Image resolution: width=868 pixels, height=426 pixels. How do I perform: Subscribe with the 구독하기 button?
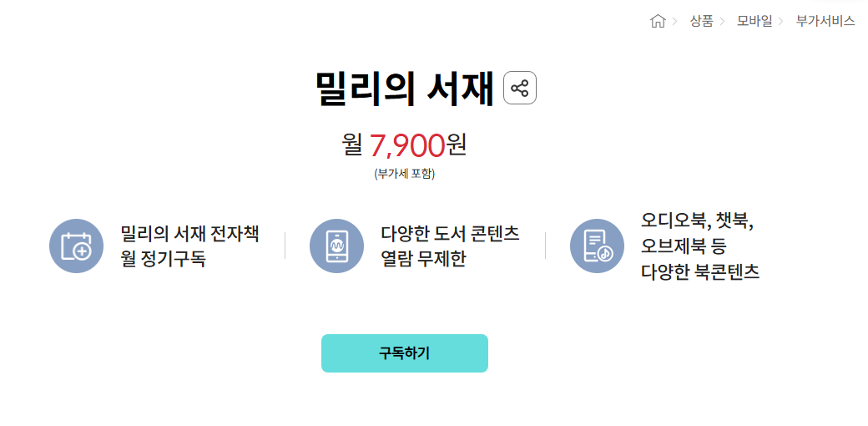pos(405,353)
